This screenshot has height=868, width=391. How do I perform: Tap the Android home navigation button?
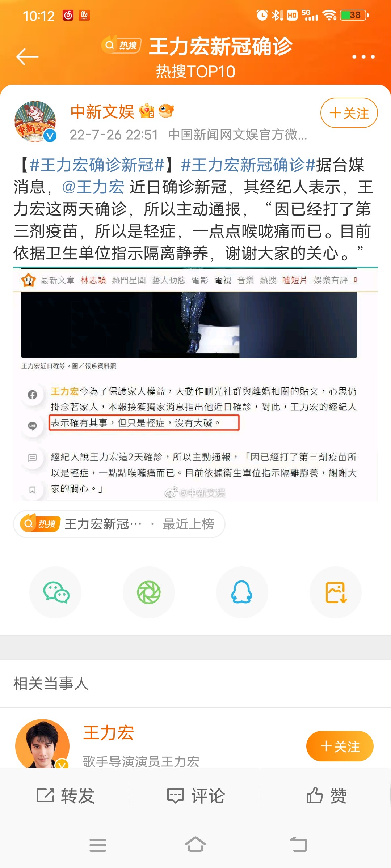point(195,844)
